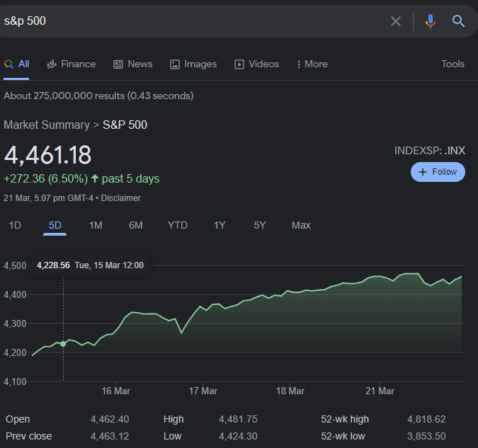Click the Prev close value 4,463.12
Screen dimensions: 478x448
110,436
